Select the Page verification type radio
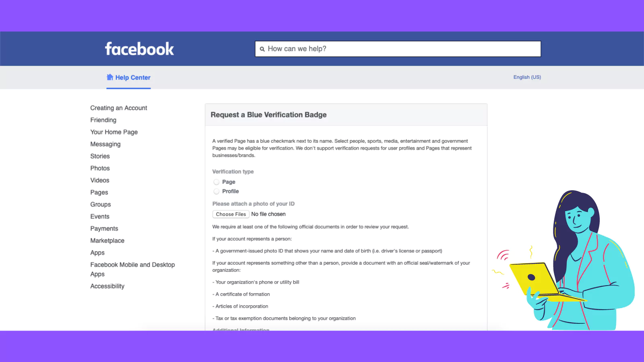644x362 pixels. tap(217, 182)
